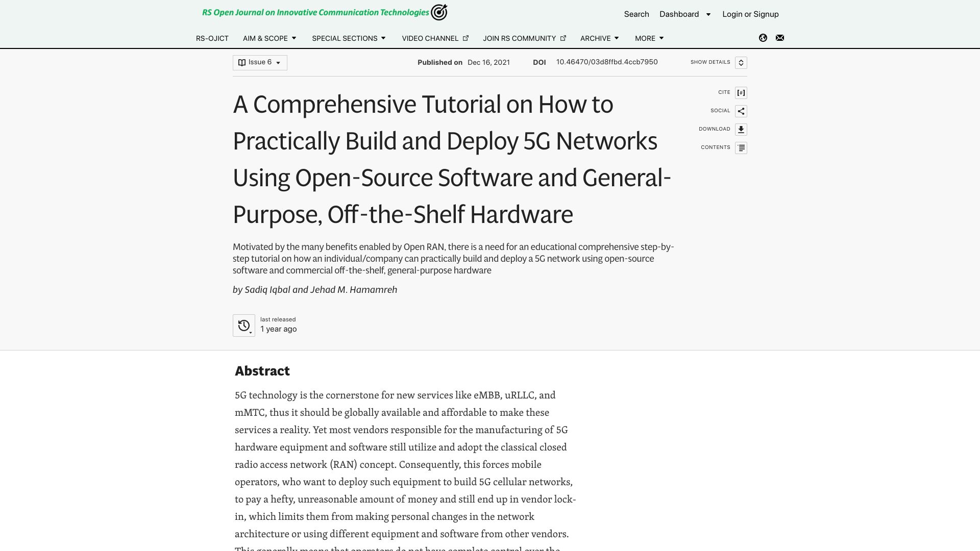Open the Cite bracket icon
The image size is (980, 551).
click(741, 93)
